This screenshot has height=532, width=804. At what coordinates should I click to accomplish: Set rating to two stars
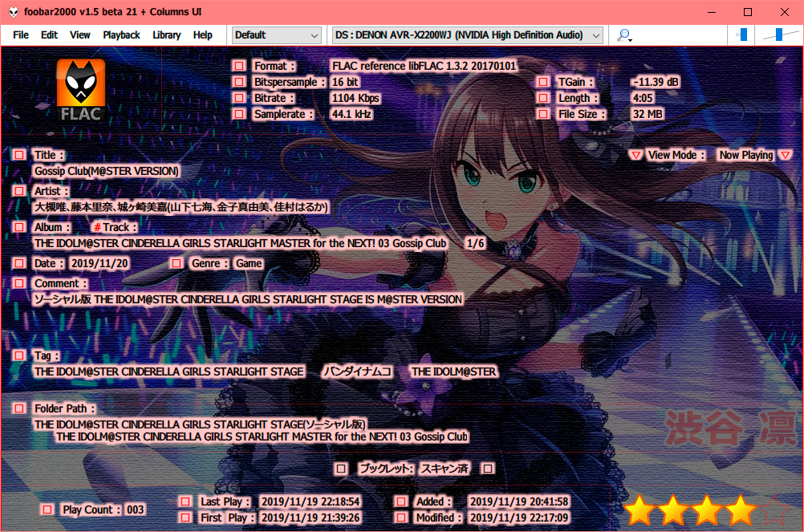pyautogui.click(x=672, y=510)
